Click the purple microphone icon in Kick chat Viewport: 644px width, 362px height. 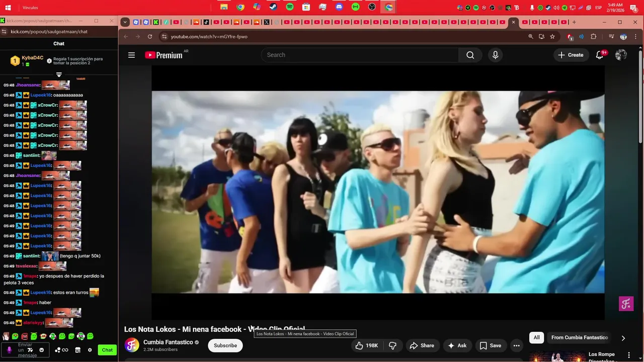(9, 350)
